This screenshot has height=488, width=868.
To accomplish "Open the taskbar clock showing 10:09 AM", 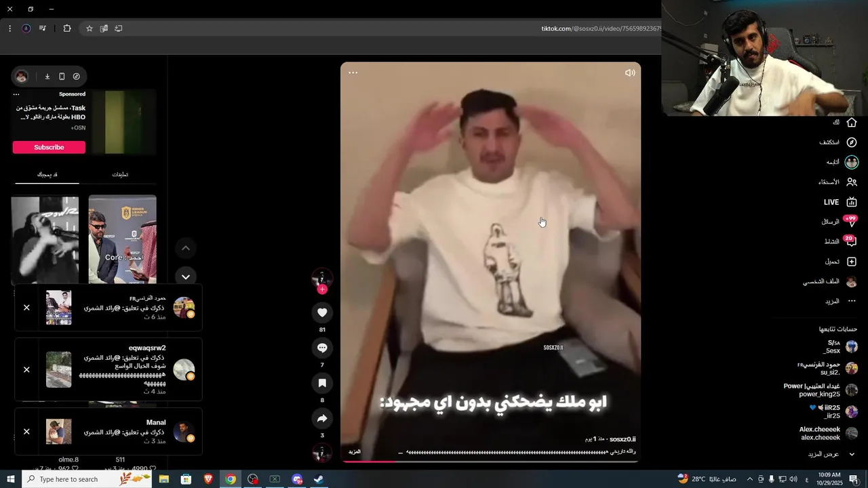I will (x=829, y=479).
